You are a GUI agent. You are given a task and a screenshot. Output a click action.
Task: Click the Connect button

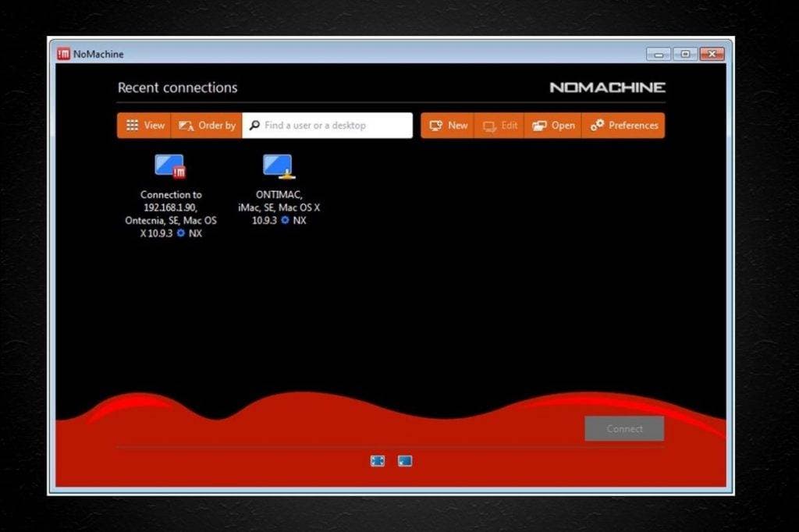(x=624, y=428)
